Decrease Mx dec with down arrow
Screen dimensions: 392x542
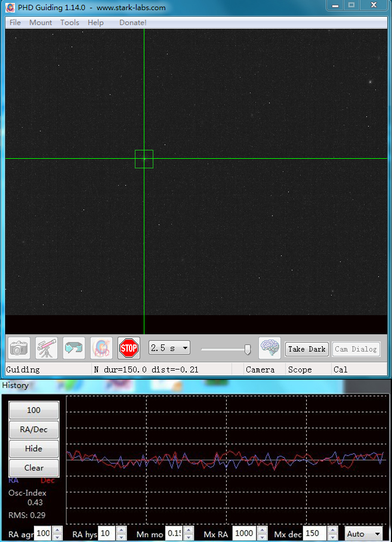pyautogui.click(x=332, y=537)
